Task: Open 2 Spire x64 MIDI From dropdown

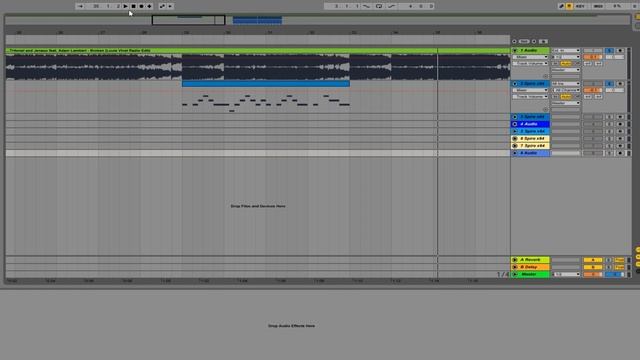Action: pos(566,84)
